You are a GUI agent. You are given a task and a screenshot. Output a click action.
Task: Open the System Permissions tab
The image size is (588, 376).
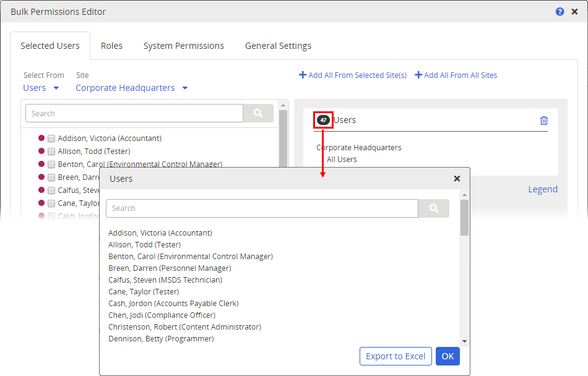click(183, 46)
